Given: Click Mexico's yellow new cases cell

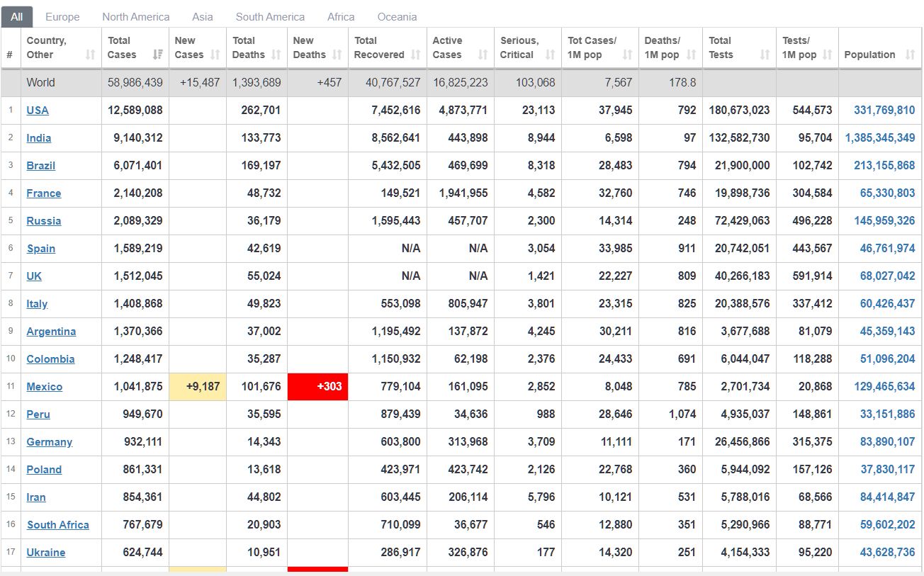Looking at the screenshot, I should pyautogui.click(x=198, y=386).
